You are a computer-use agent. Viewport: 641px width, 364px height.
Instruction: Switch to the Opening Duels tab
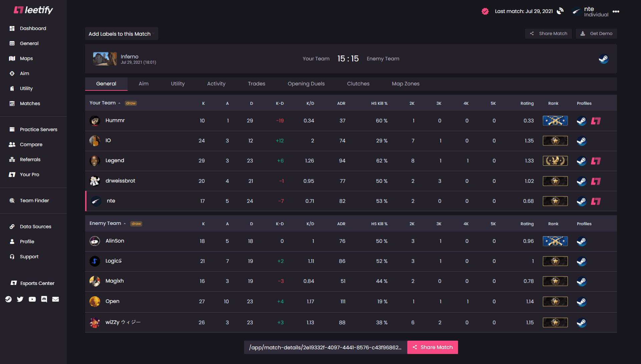click(306, 84)
